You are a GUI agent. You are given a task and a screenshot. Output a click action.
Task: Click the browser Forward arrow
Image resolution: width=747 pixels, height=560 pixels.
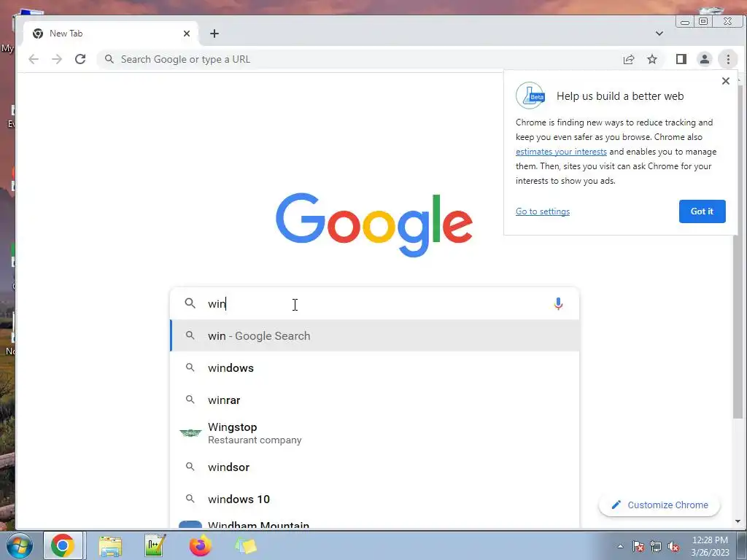click(x=57, y=59)
